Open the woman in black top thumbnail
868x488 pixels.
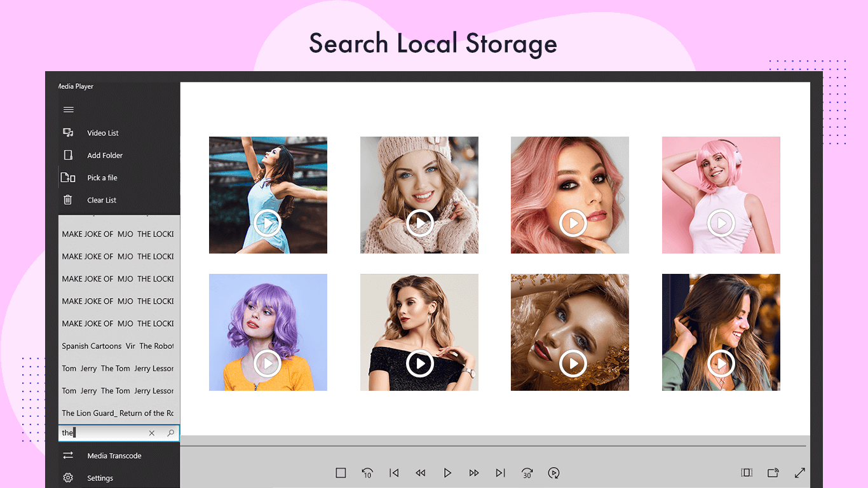point(419,332)
